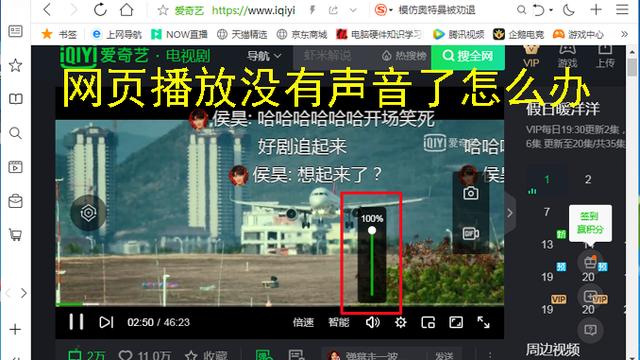Click iQIYI search input box
The image size is (640, 360).
point(335,56)
